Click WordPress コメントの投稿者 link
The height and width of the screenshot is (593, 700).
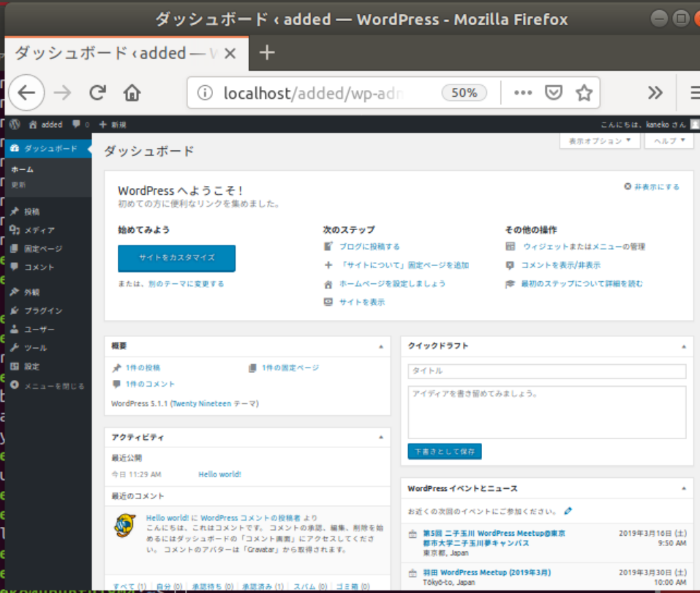tap(251, 517)
